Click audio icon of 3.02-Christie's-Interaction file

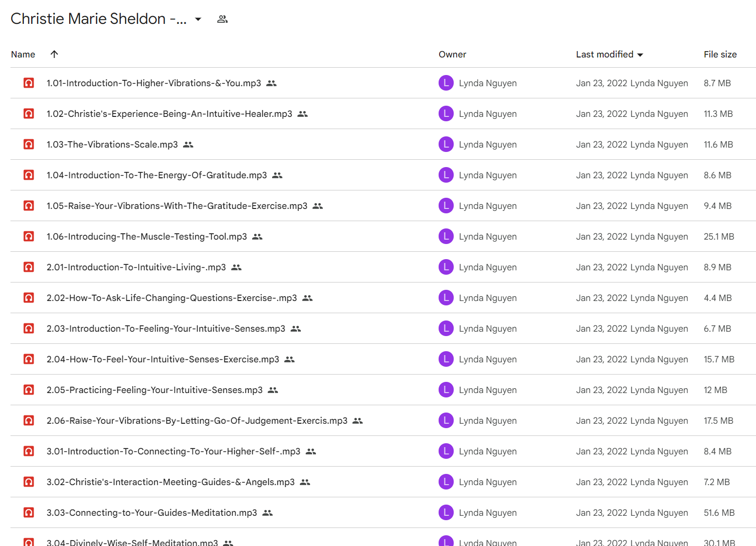click(x=29, y=482)
